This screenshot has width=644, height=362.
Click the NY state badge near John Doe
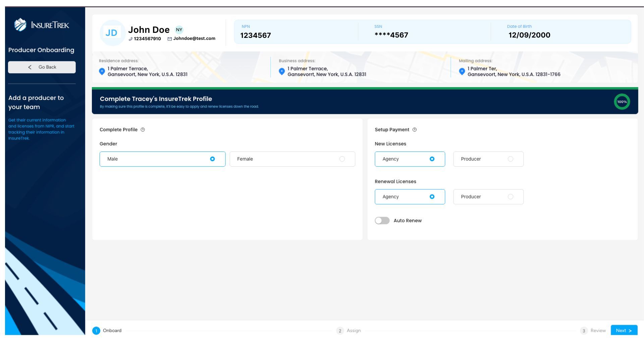coord(179,29)
